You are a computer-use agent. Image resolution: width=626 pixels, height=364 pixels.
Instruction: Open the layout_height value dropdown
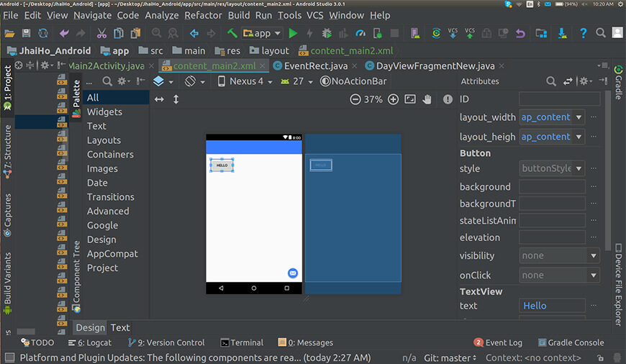579,137
